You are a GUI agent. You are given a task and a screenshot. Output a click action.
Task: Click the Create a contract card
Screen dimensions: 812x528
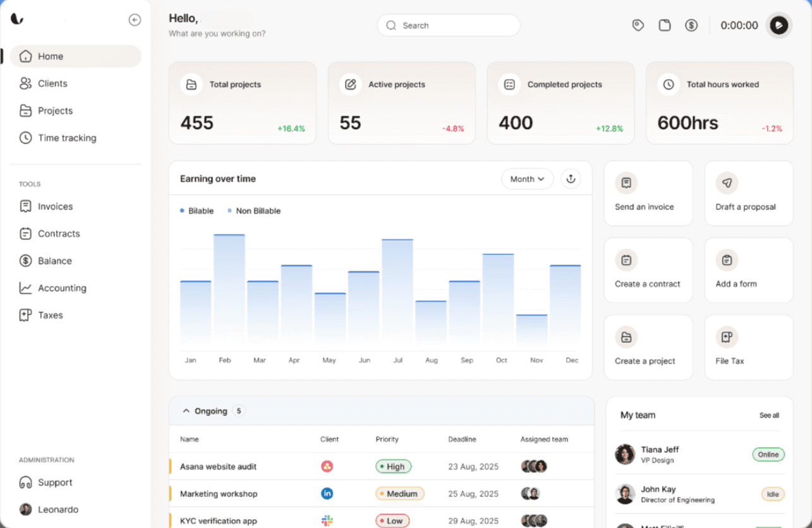point(648,271)
